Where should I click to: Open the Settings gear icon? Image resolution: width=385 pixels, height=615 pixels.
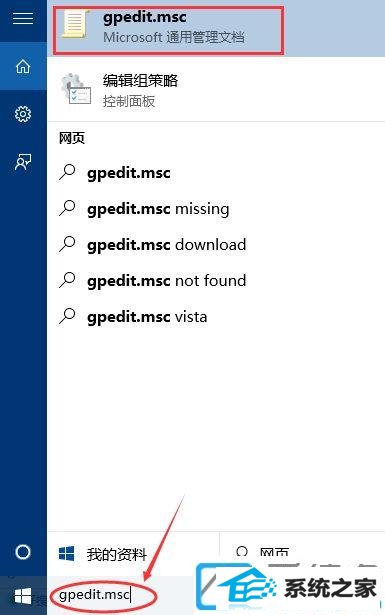(x=23, y=114)
